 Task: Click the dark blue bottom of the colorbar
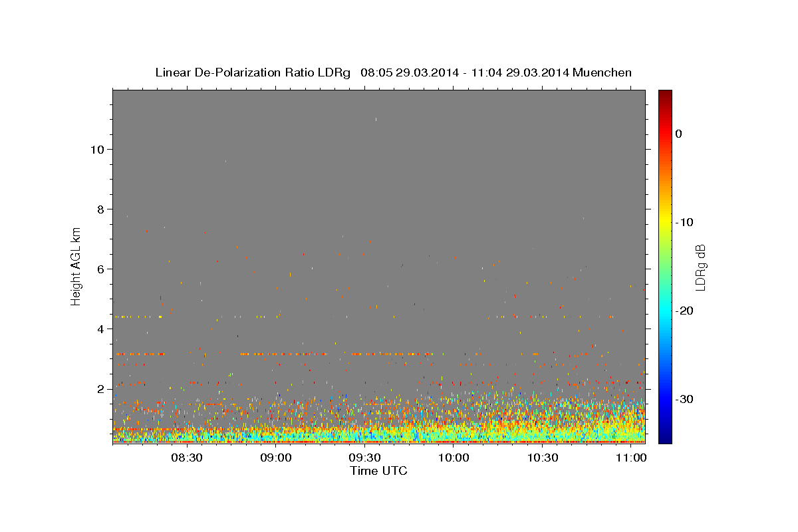point(665,438)
